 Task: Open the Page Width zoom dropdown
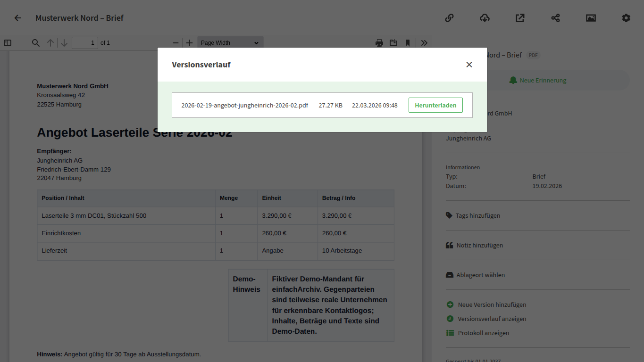(230, 43)
